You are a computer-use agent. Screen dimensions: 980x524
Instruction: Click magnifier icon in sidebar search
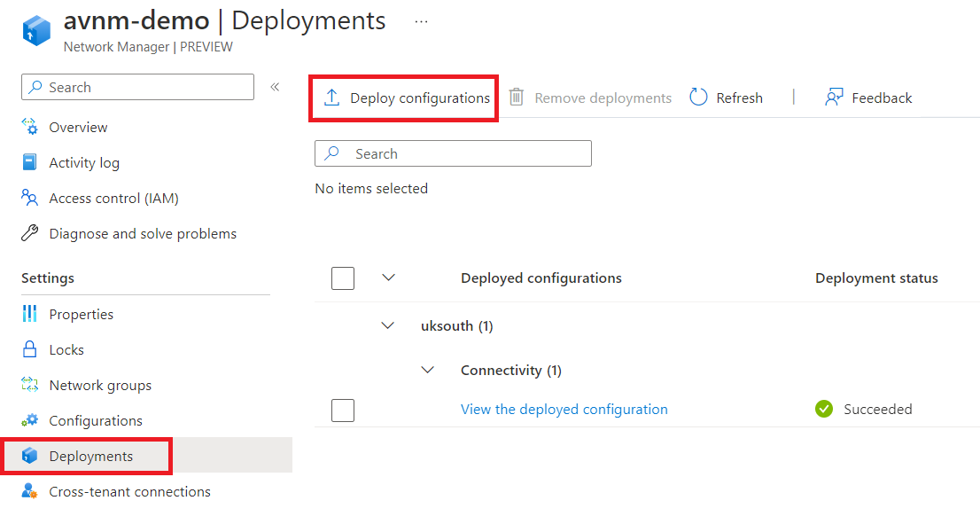point(36,87)
